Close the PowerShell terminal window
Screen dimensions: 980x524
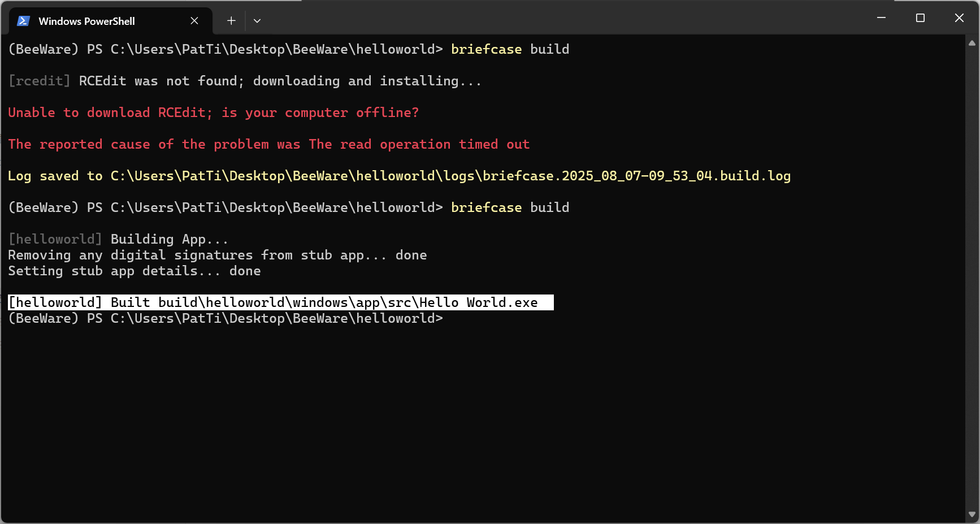pos(959,18)
